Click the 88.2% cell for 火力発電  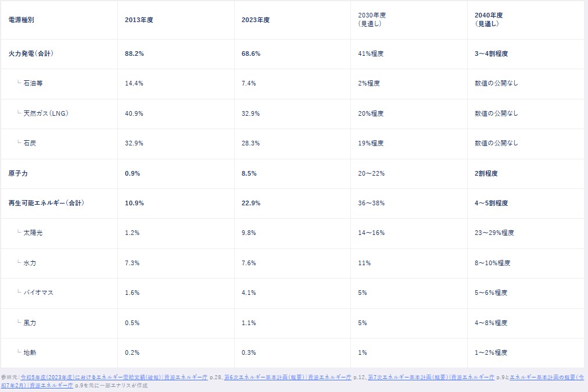[134, 54]
